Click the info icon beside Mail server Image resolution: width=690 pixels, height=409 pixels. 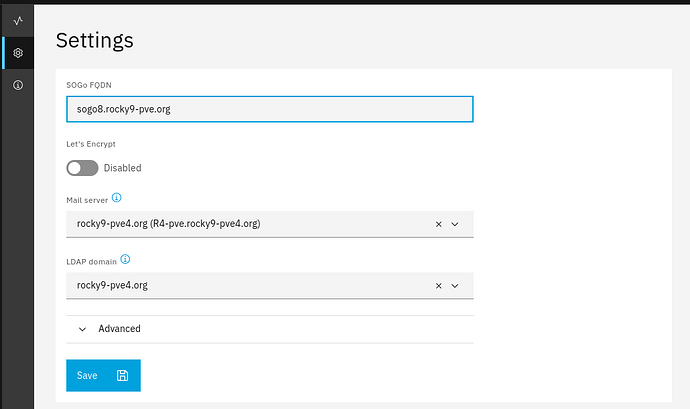point(117,198)
